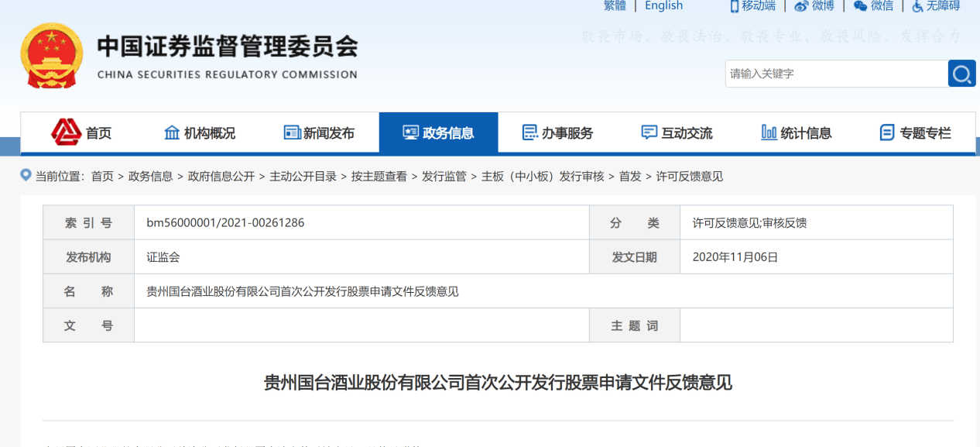The height and width of the screenshot is (447, 980).
Task: Open the 专题专栏 navigation tab
Action: click(x=915, y=132)
